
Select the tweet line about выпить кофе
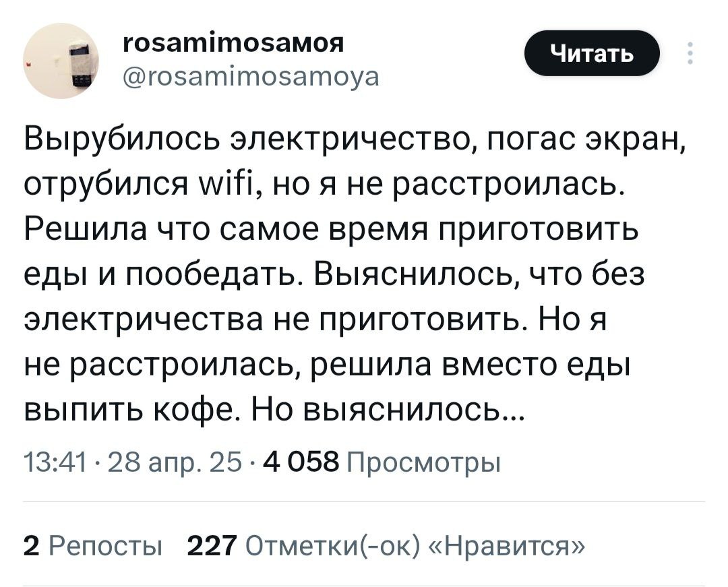274,410
